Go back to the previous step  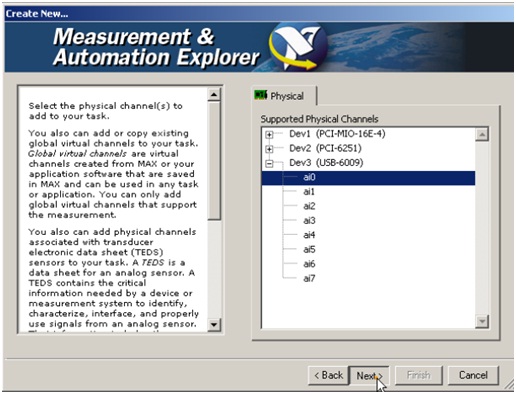tap(328, 375)
